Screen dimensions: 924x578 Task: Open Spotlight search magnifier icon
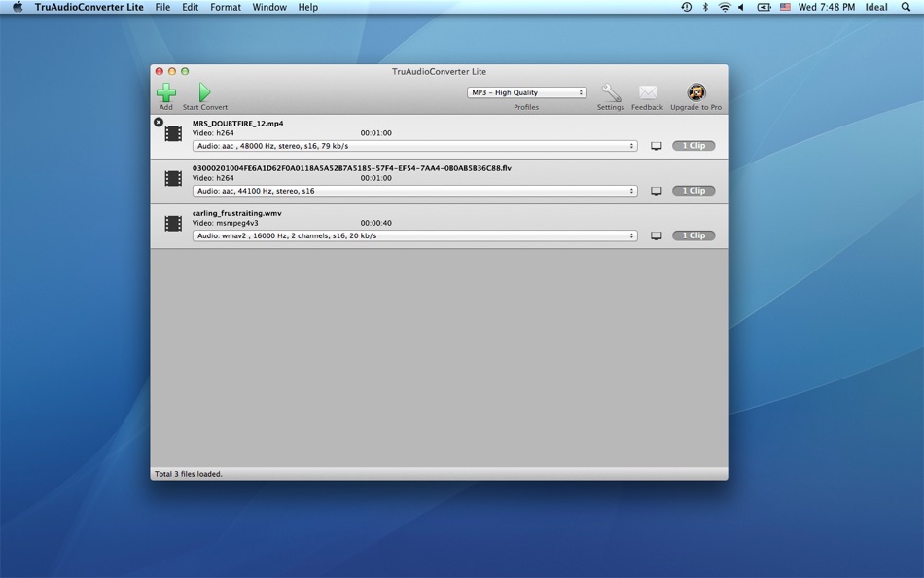point(906,7)
